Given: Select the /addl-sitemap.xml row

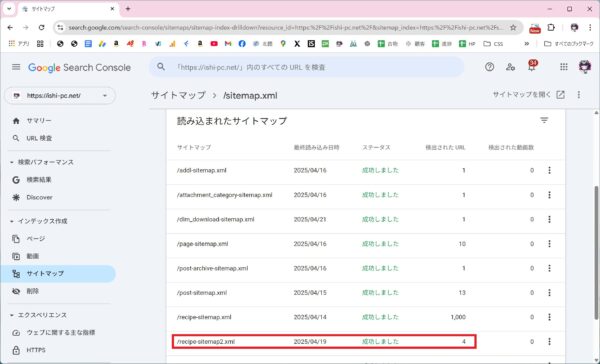Looking at the screenshot, I should tap(365, 170).
